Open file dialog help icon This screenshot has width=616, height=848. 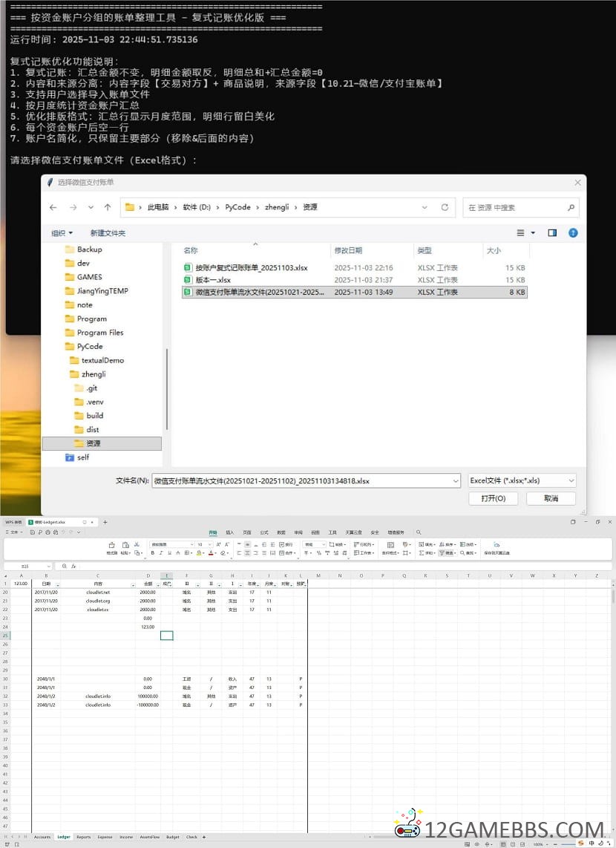tap(573, 232)
